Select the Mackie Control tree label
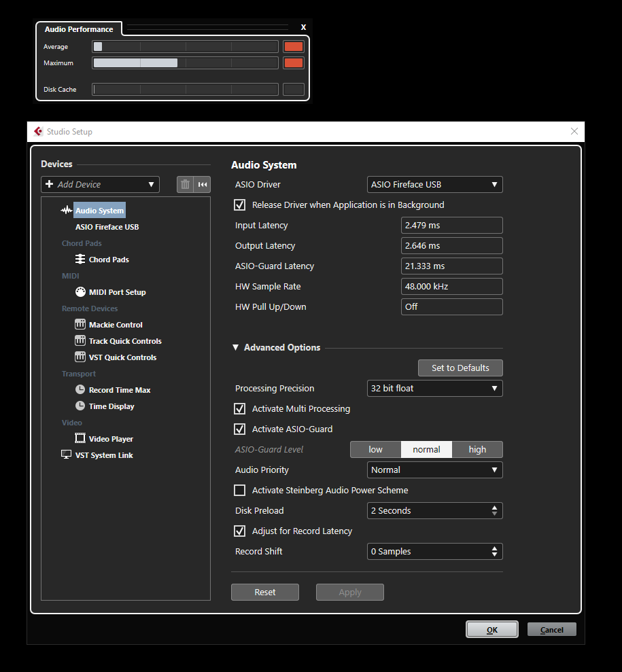 (x=116, y=324)
